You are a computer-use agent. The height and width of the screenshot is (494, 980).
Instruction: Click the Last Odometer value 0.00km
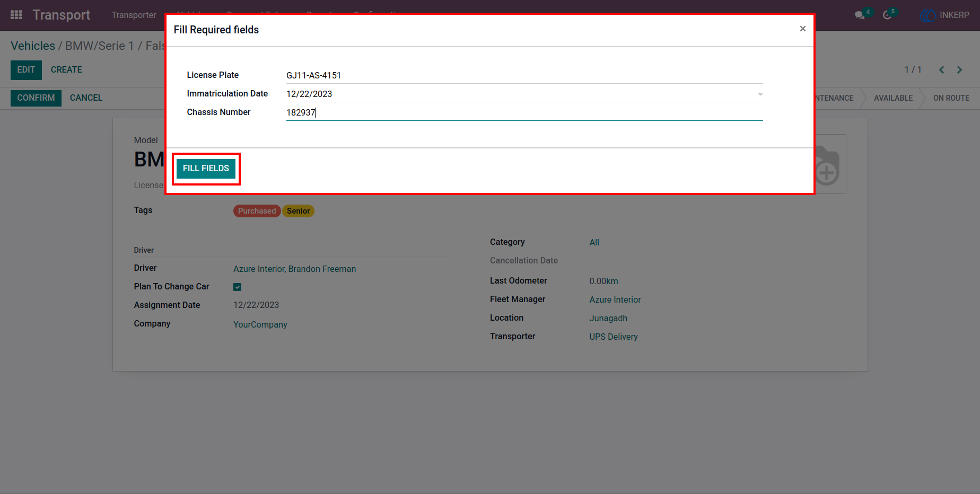(604, 281)
